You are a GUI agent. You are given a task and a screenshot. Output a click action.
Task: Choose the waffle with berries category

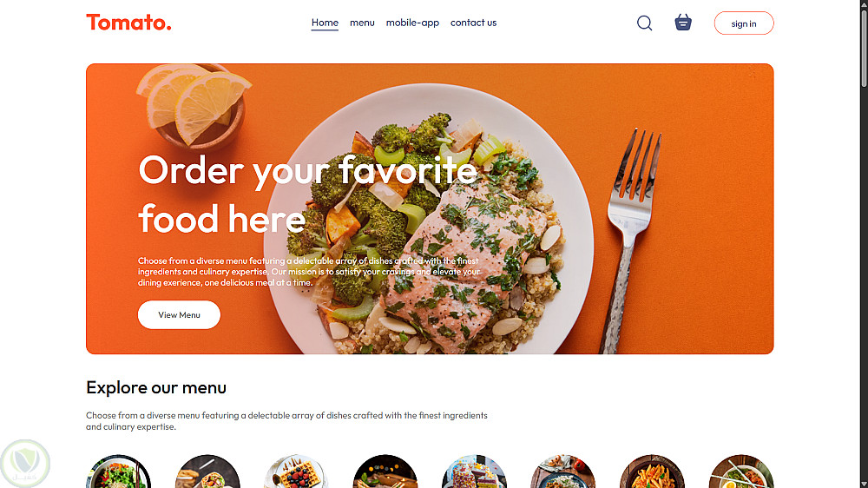pos(297,472)
